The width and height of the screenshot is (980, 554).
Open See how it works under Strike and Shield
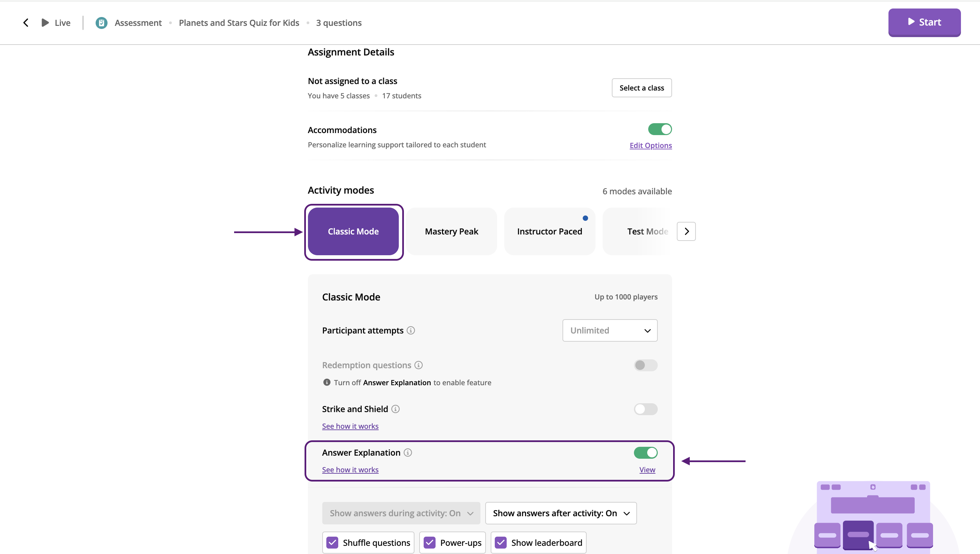pos(350,426)
